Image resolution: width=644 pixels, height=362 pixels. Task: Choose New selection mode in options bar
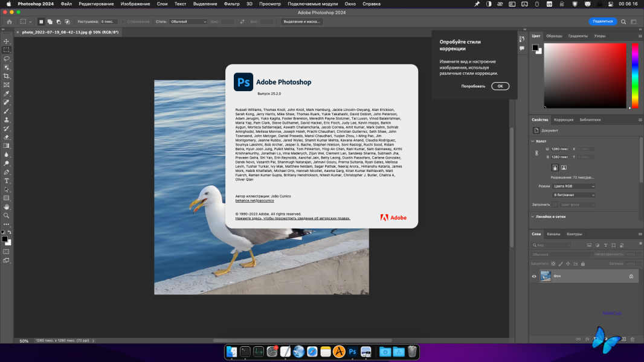(41, 22)
